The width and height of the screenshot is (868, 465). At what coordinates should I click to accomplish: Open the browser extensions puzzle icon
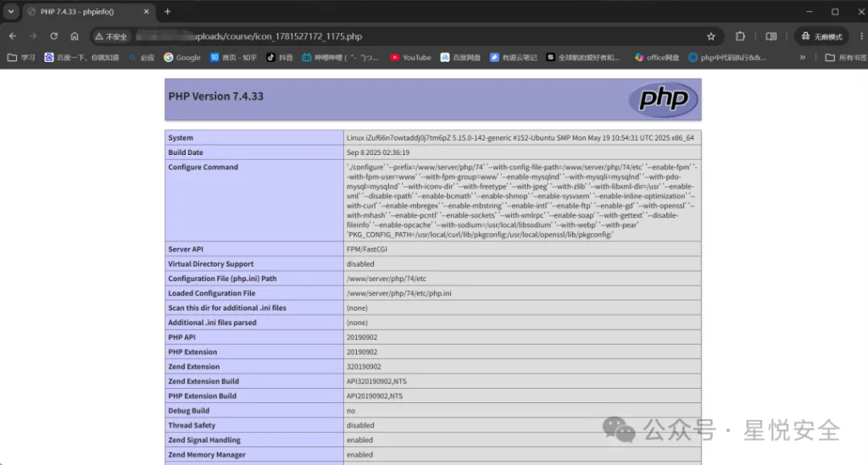coord(740,36)
